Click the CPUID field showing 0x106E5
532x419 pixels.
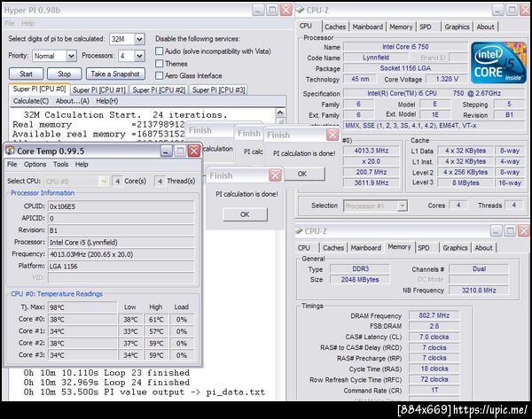pos(121,206)
